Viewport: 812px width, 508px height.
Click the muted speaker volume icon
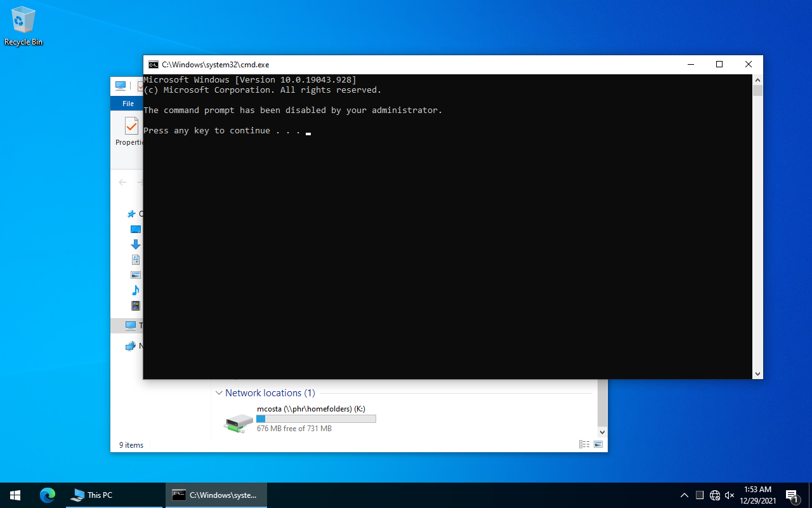(730, 495)
